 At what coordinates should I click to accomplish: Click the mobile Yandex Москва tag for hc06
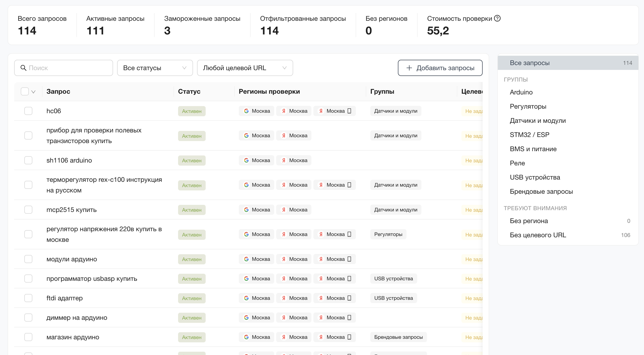[335, 111]
